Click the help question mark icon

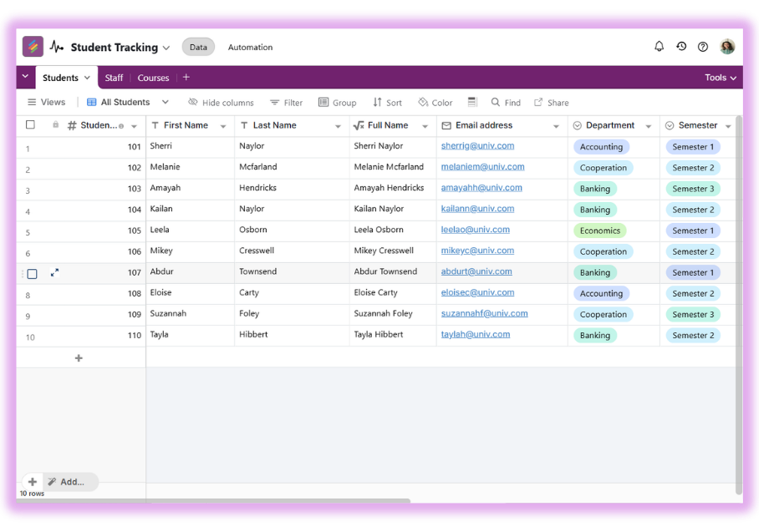point(703,47)
